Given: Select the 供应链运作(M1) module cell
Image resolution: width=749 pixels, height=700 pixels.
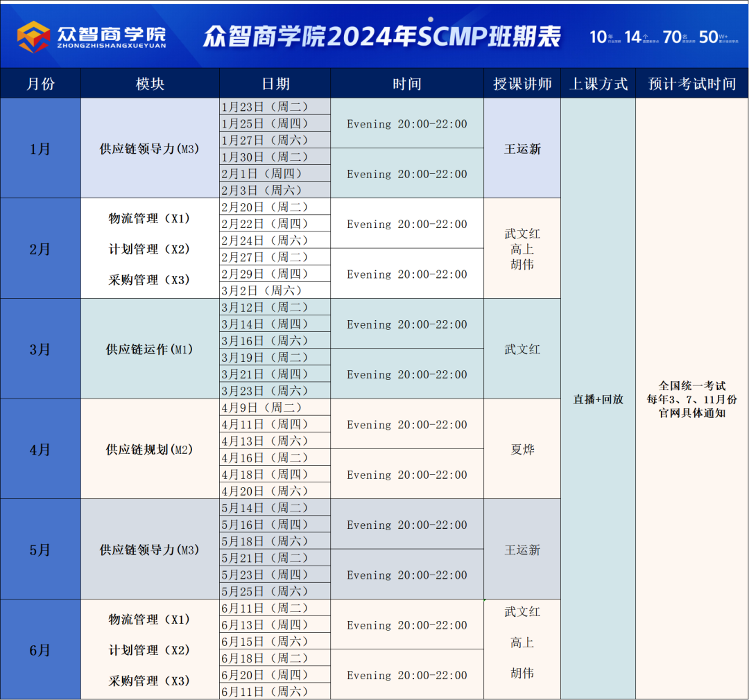Looking at the screenshot, I should click(x=150, y=349).
